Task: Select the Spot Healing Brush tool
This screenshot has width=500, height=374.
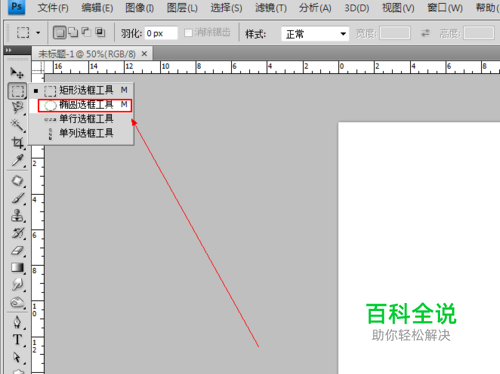Action: (x=17, y=181)
